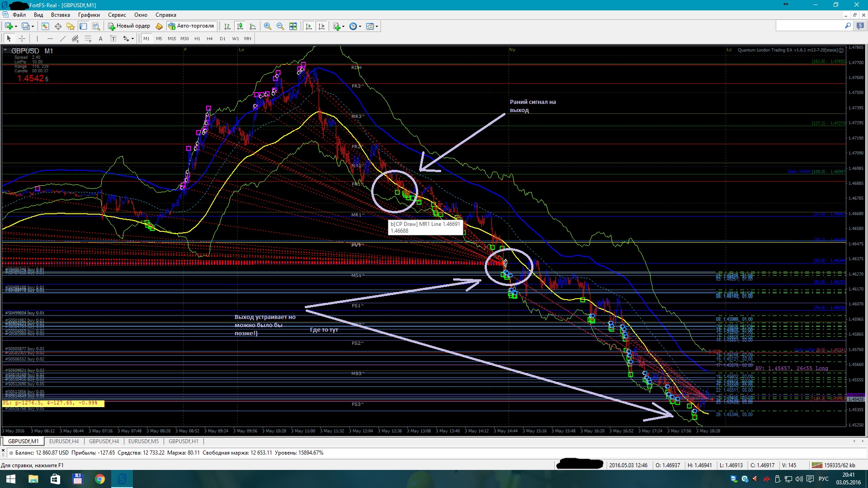Expand the Templates dropdown arrow
Image resolution: width=868 pixels, height=488 pixels.
click(377, 26)
